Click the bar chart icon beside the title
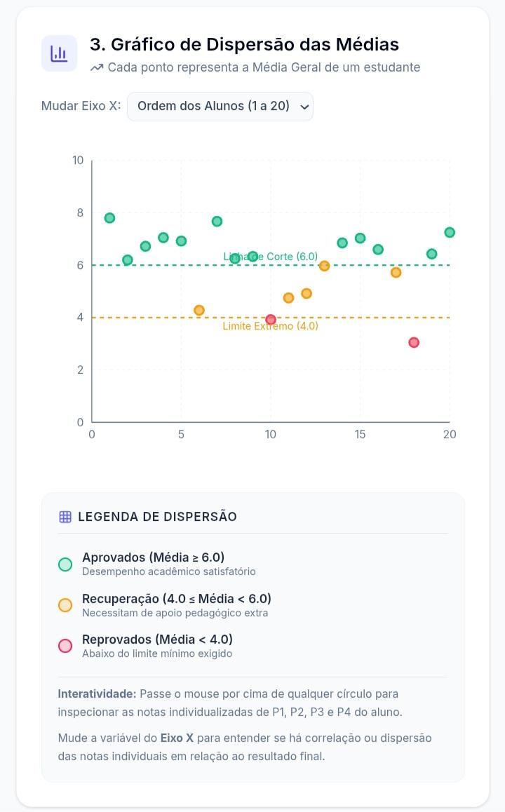Image resolution: width=505 pixels, height=812 pixels. click(x=59, y=53)
